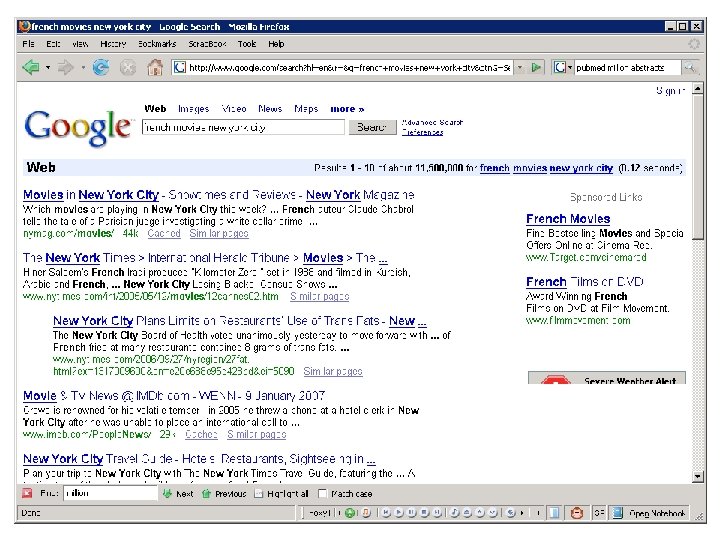Open the History menu
Viewport: 720px width, 540px height.
click(113, 44)
